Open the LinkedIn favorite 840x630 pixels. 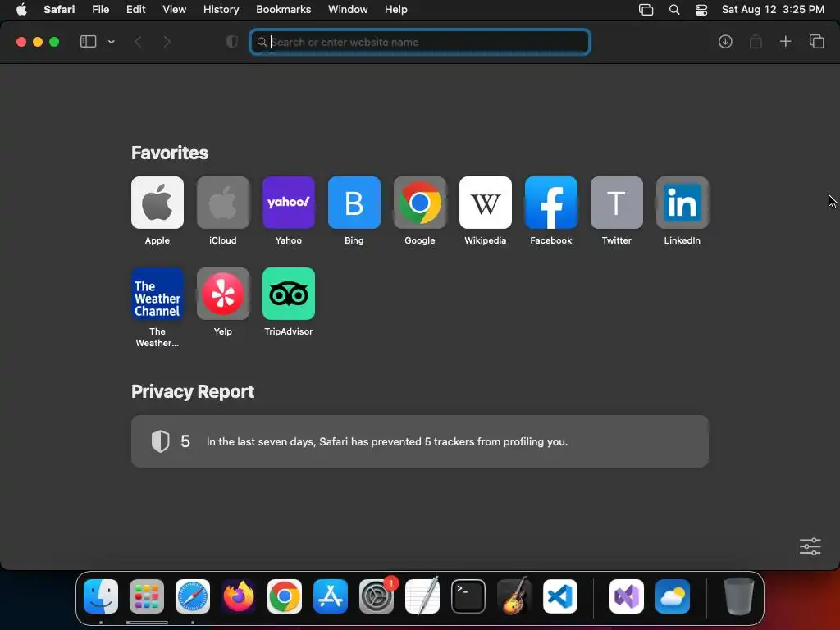[682, 203]
